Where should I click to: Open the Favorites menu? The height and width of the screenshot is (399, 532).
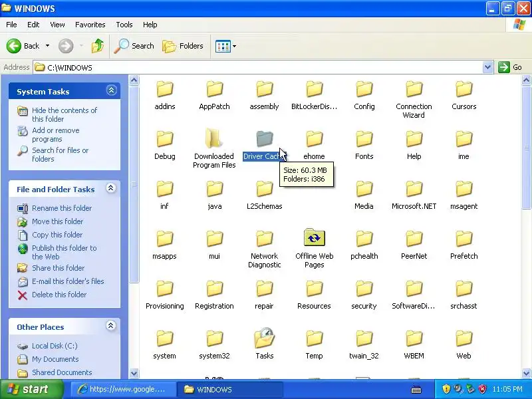coord(90,25)
